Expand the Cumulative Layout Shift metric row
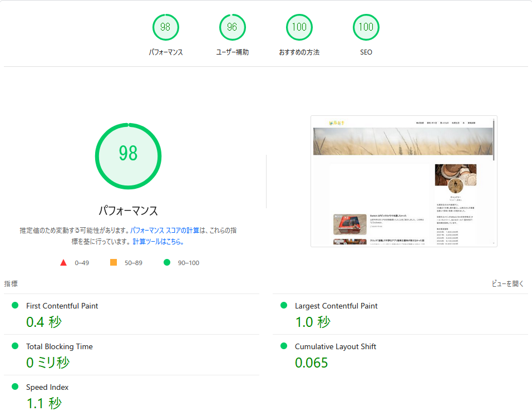 [336, 346]
